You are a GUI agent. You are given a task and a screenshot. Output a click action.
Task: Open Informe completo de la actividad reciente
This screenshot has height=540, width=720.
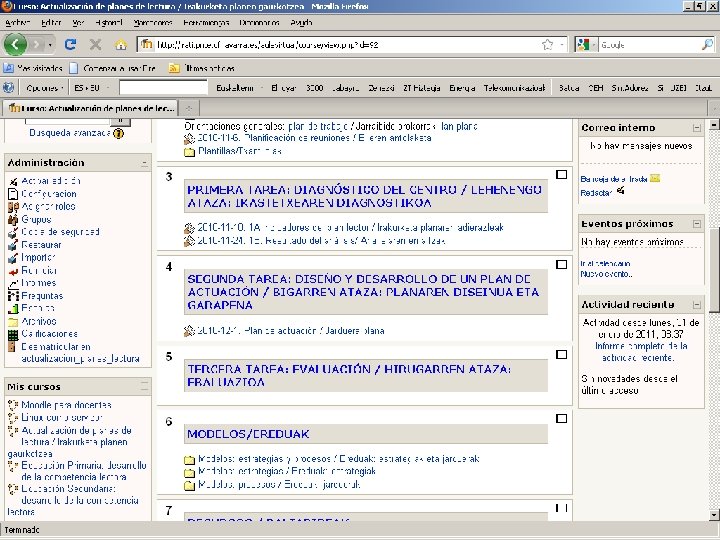pos(641,352)
